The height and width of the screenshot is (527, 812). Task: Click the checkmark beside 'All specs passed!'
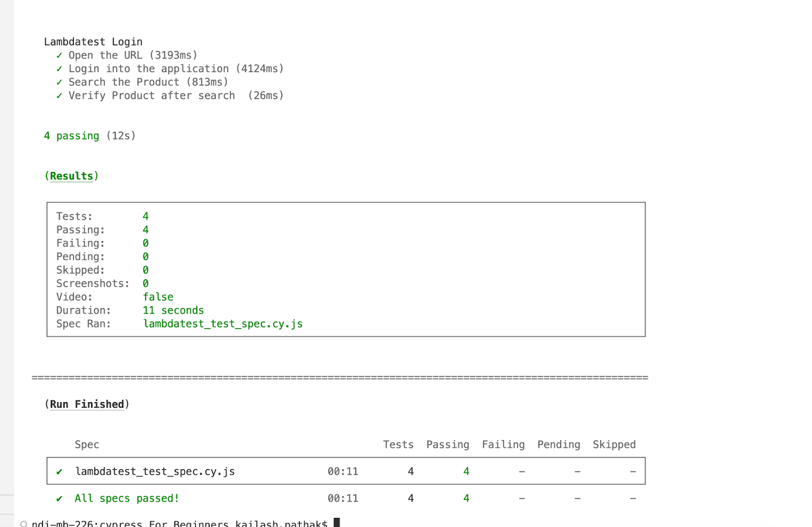pos(60,498)
